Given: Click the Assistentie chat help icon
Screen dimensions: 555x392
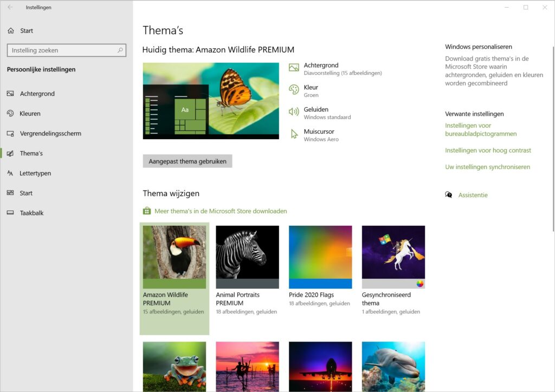Looking at the screenshot, I should (448, 195).
